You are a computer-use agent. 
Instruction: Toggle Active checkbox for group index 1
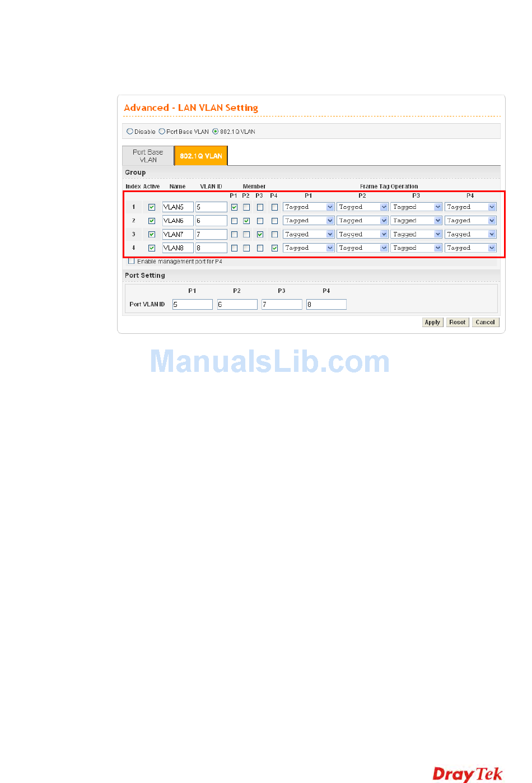tap(152, 207)
